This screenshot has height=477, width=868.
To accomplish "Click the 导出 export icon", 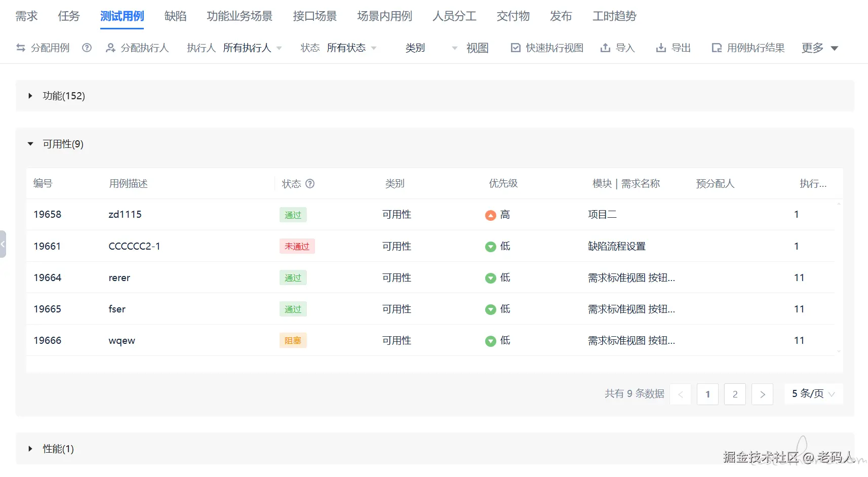I will coord(661,48).
